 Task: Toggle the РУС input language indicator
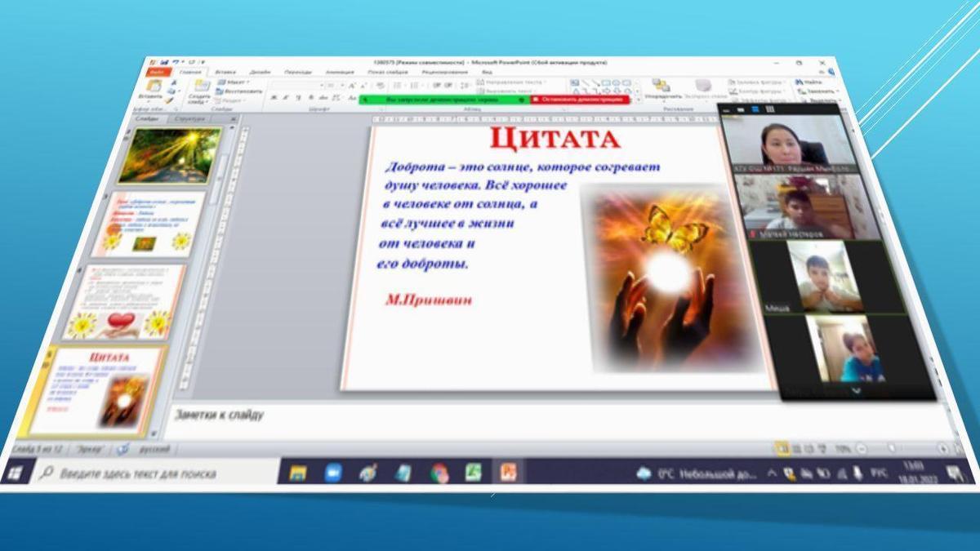tap(878, 472)
